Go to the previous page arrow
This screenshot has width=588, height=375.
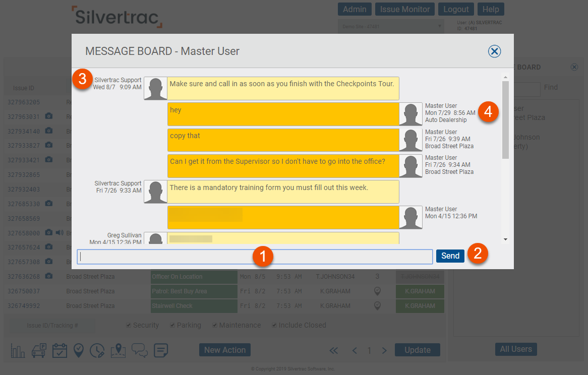355,351
